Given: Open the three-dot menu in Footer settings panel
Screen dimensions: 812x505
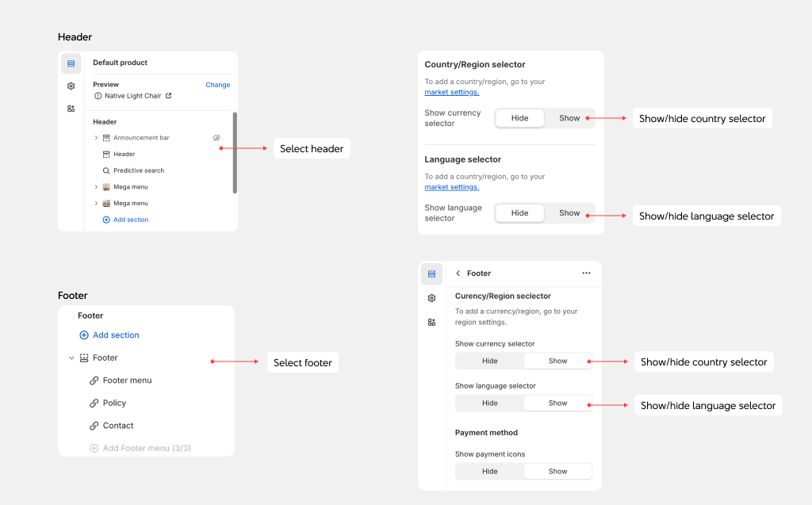Looking at the screenshot, I should pos(586,273).
